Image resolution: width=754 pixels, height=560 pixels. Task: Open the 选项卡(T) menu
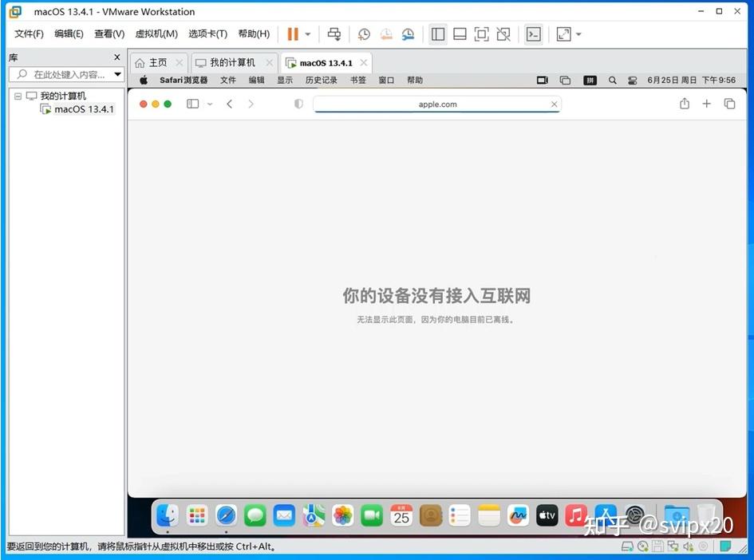207,34
